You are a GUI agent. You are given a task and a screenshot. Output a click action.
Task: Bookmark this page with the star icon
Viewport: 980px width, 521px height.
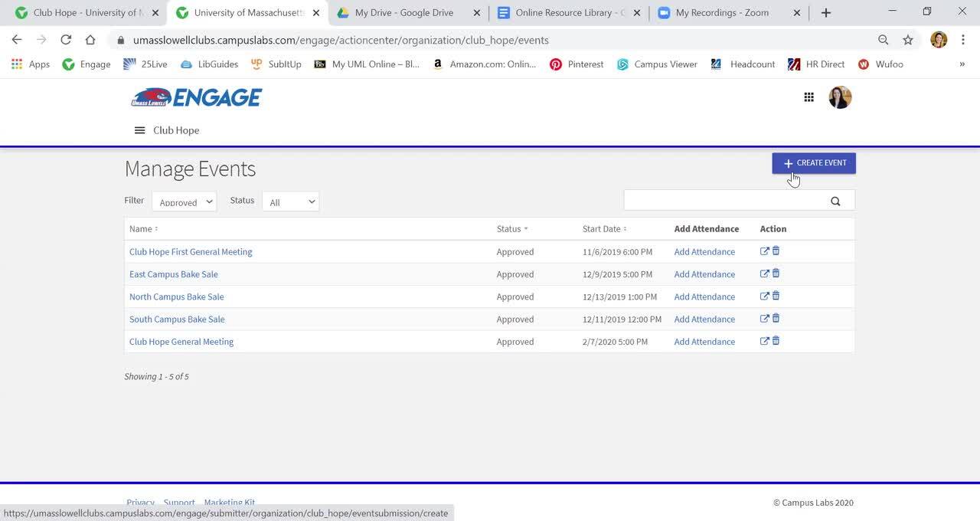(x=908, y=40)
